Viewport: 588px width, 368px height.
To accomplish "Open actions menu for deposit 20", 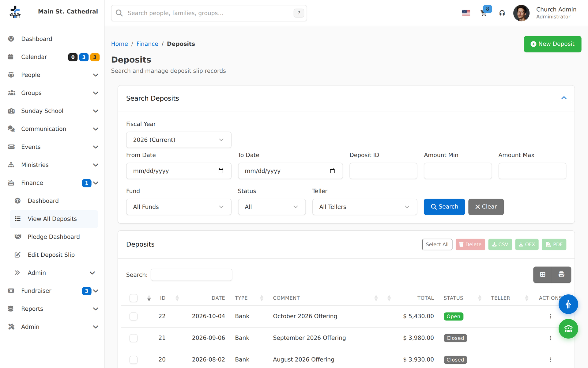I will [x=550, y=360].
